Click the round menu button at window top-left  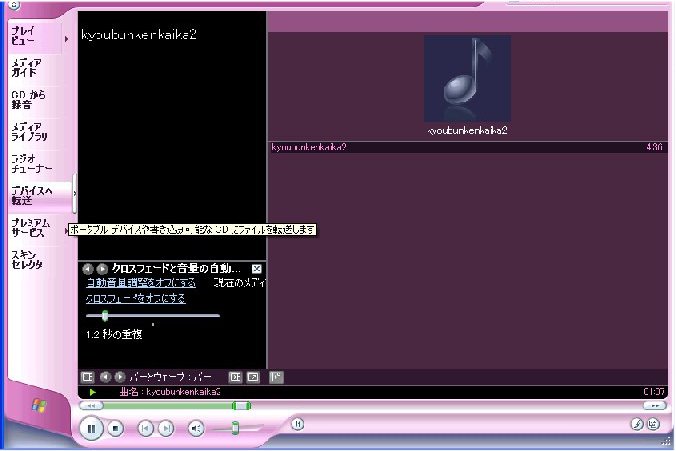[x=14, y=5]
